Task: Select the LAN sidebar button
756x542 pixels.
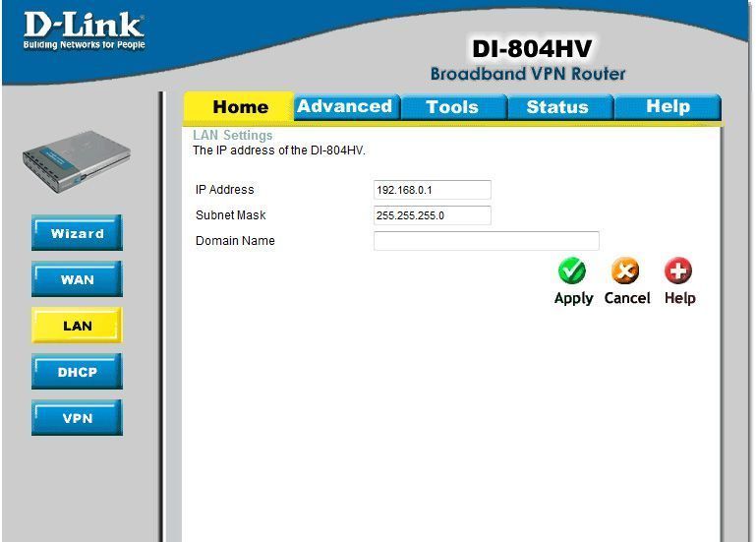Action: coord(77,326)
